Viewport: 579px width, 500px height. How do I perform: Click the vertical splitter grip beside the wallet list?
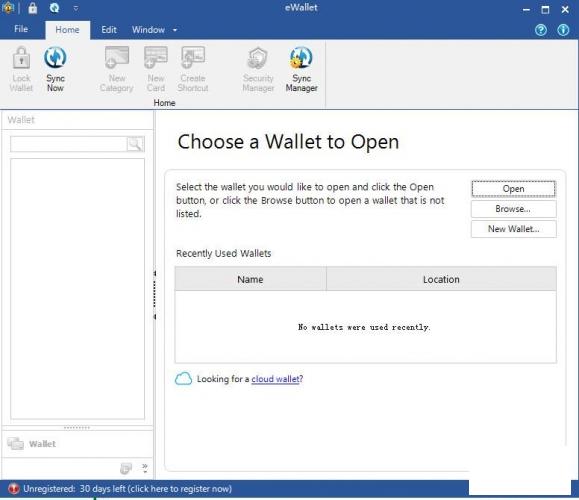click(x=155, y=295)
